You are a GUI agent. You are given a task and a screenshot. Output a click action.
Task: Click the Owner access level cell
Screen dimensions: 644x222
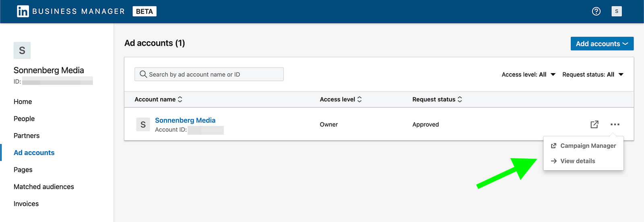(329, 125)
